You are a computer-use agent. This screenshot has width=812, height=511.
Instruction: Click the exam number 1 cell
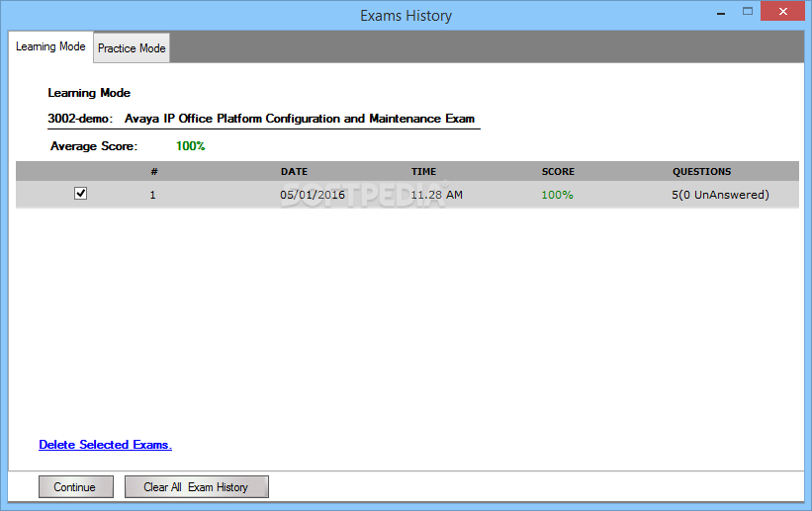(x=152, y=195)
